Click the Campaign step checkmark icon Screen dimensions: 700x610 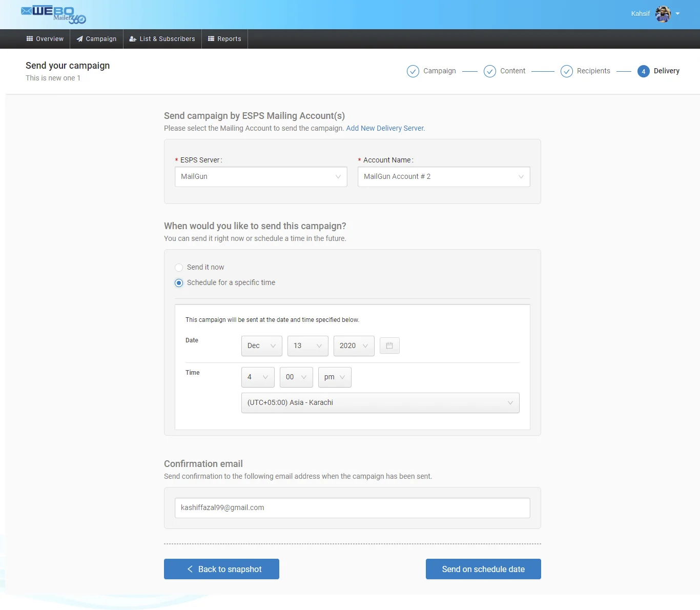tap(413, 71)
